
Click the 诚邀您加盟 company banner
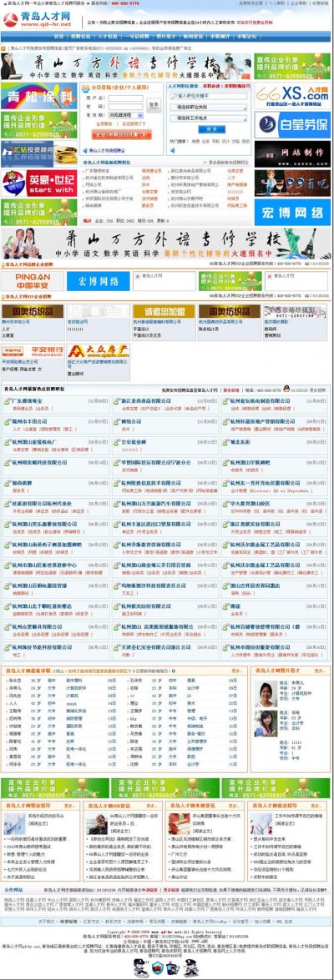pos(164,311)
